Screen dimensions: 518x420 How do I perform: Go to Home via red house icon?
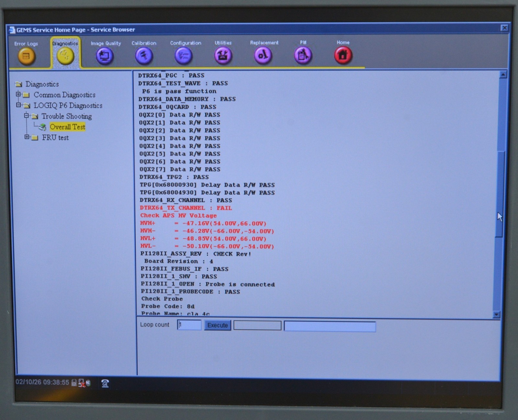tap(343, 55)
